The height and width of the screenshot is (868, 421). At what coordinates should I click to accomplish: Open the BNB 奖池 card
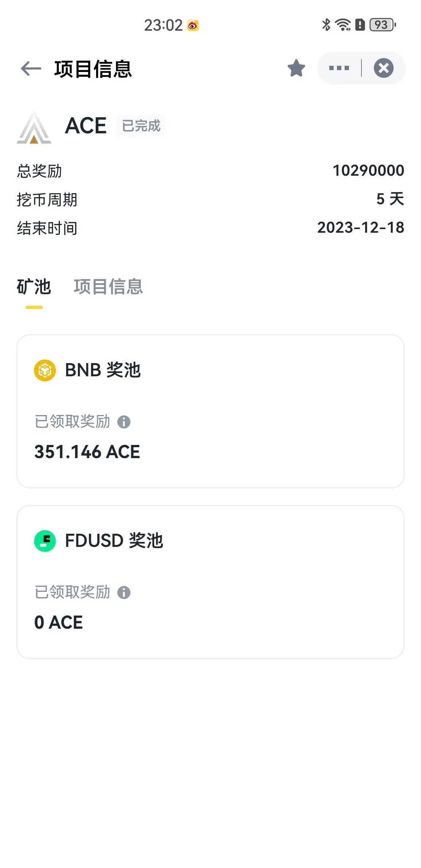tap(210, 411)
